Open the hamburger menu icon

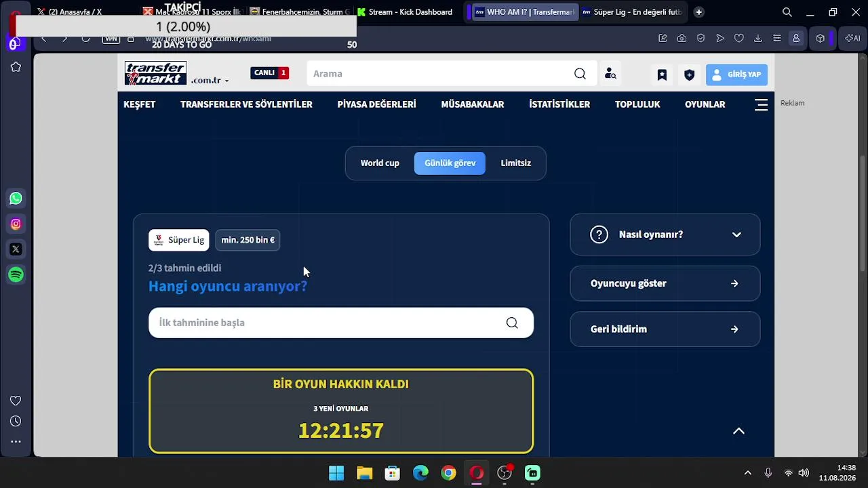[761, 104]
